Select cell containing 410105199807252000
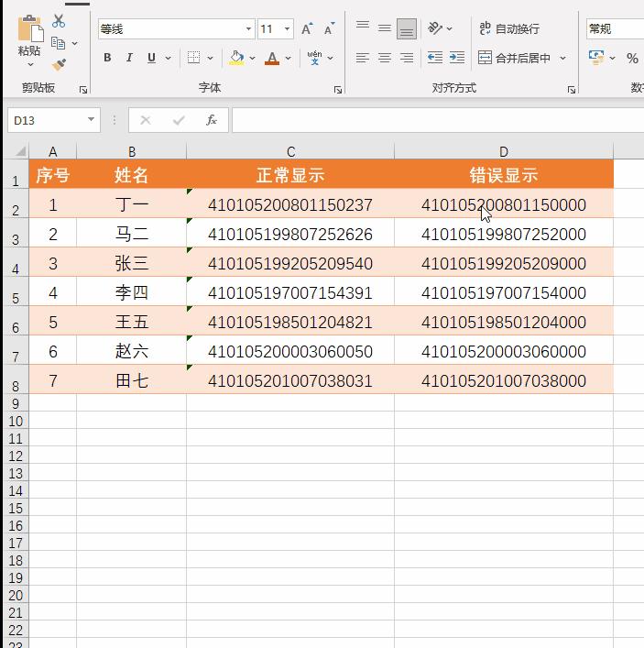This screenshot has width=644, height=648. pos(504,233)
